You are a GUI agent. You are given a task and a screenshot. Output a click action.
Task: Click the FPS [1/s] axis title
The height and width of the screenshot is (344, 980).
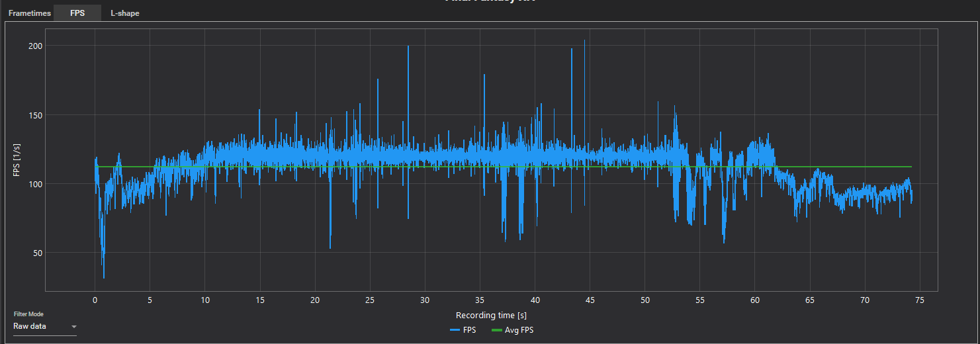17,160
